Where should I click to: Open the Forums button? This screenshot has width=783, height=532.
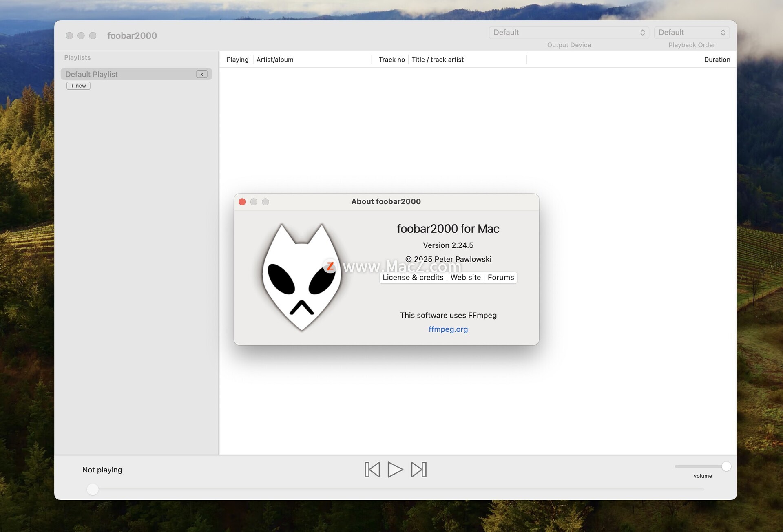point(500,277)
